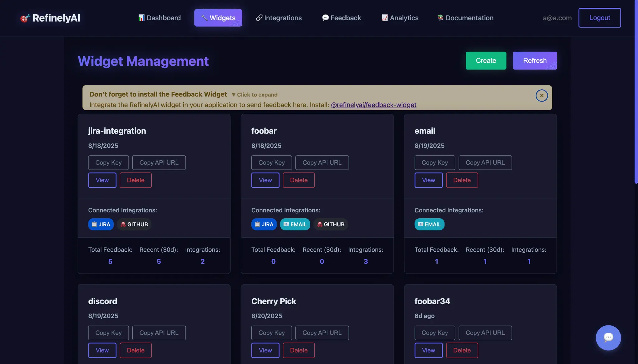This screenshot has height=364, width=638.
Task: View the foobar widget
Action: pos(265,180)
